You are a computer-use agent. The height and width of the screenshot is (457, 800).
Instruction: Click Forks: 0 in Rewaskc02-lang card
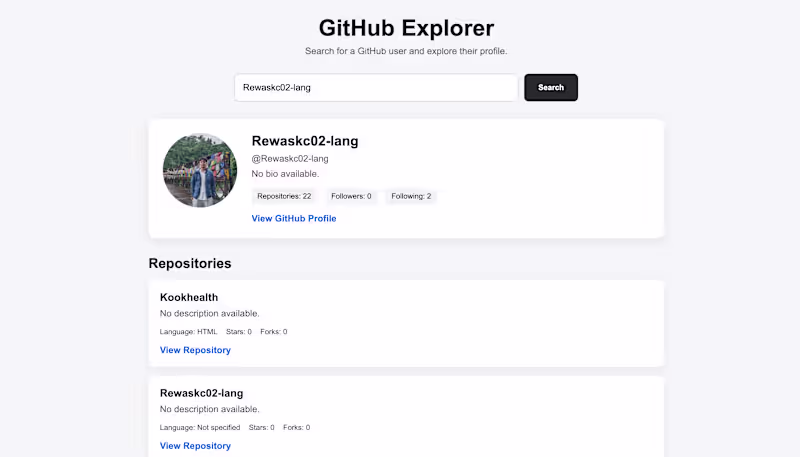coord(296,427)
